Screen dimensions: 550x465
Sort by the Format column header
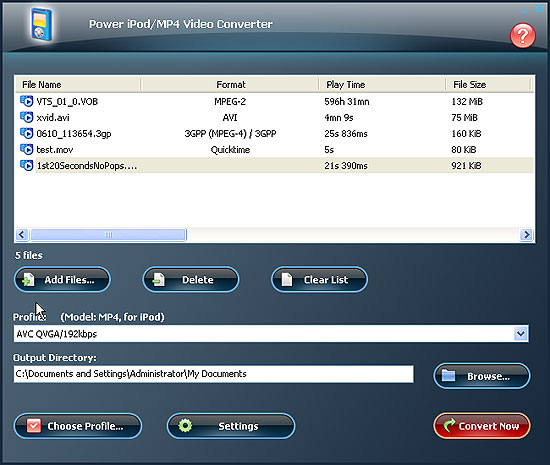click(x=230, y=85)
